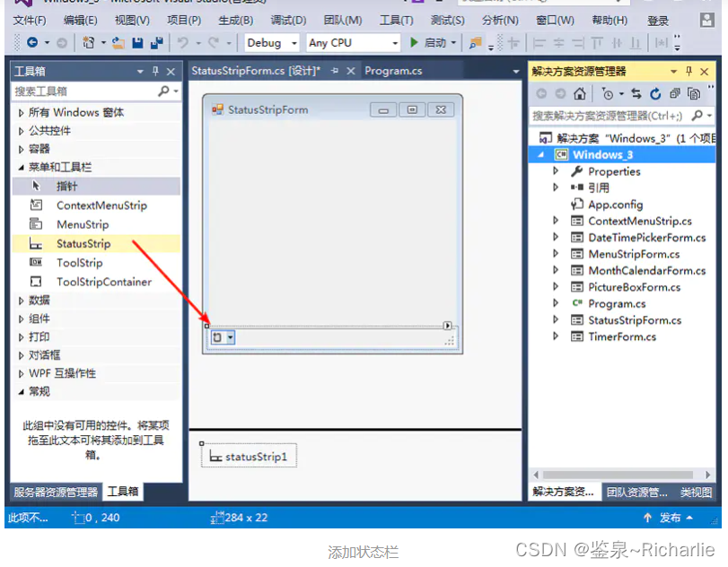Open the 调试(D) menu
Viewport: 728px width, 567px height.
point(288,21)
